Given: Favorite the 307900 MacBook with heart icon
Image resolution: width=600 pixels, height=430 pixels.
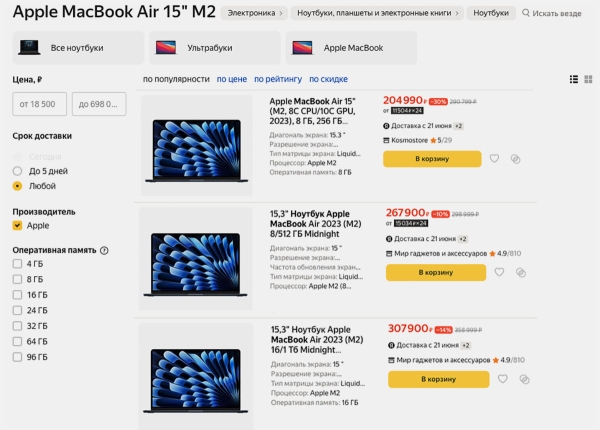Looking at the screenshot, I should [502, 379].
